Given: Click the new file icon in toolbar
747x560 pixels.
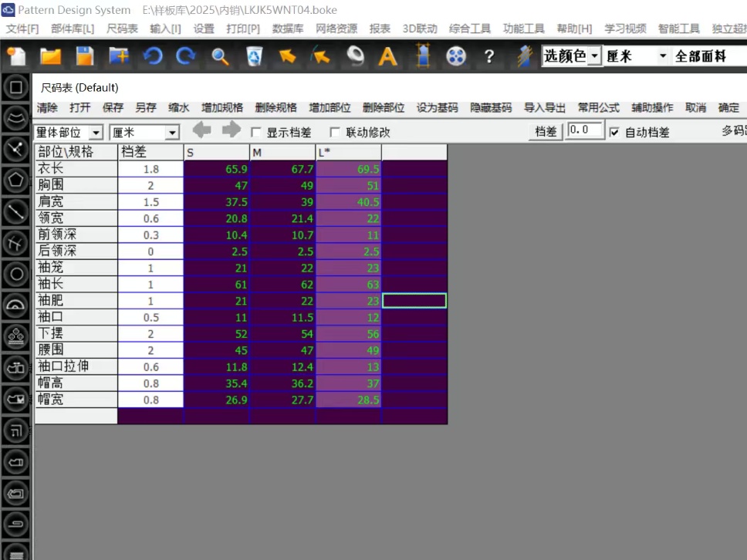Looking at the screenshot, I should click(x=17, y=56).
